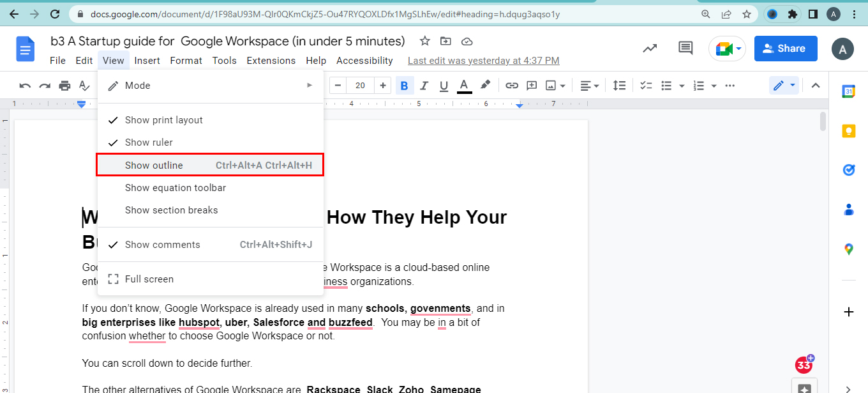868x393 pixels.
Task: Run spell check icon
Action: 84,86
